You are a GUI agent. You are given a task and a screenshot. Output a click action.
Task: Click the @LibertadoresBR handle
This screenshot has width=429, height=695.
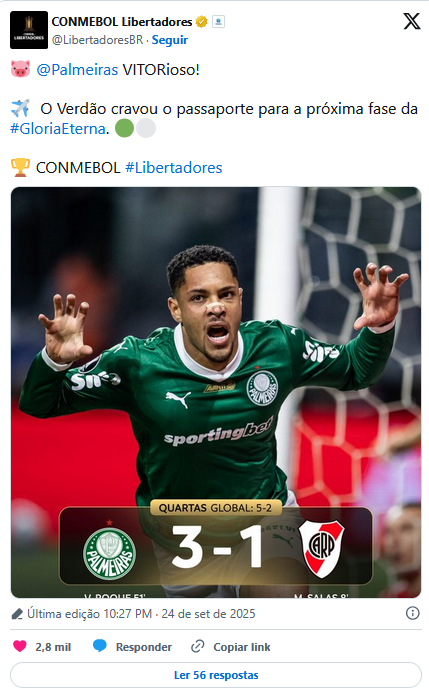coord(98,40)
